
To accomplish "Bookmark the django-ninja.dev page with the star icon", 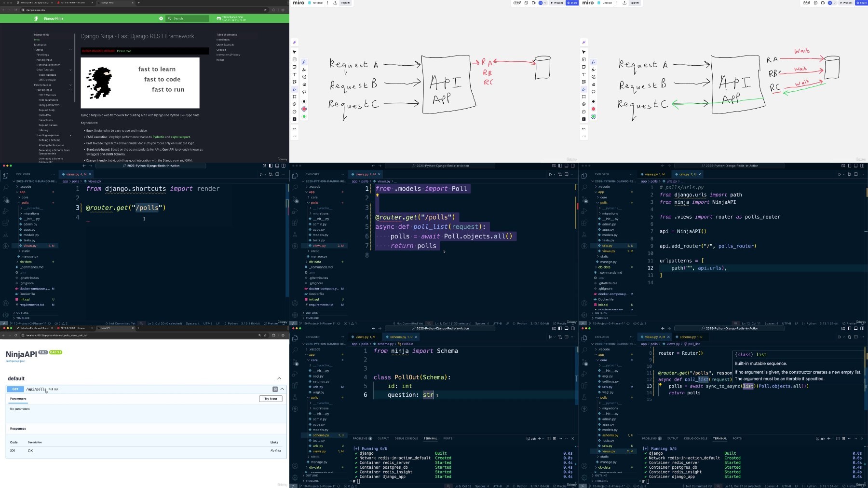I will click(265, 10).
